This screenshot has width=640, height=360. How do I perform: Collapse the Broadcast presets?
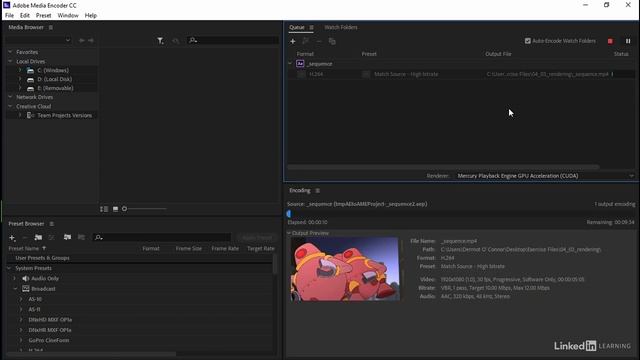point(15,289)
